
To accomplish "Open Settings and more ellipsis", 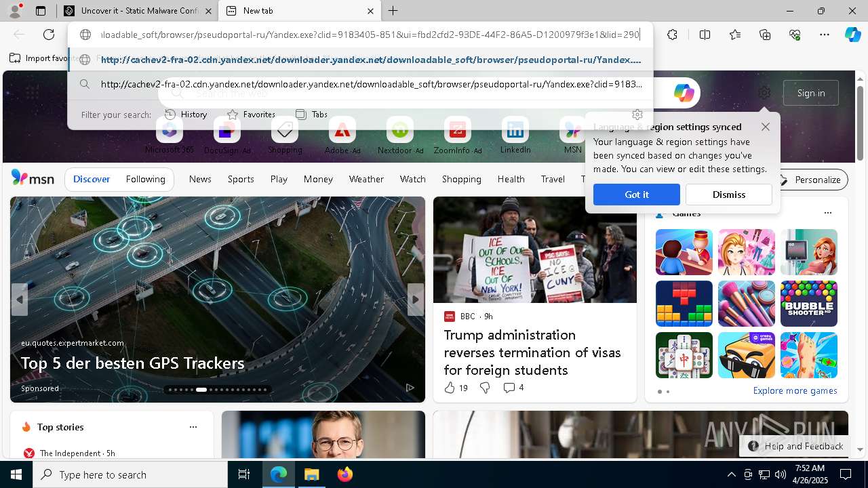I will coord(825,35).
